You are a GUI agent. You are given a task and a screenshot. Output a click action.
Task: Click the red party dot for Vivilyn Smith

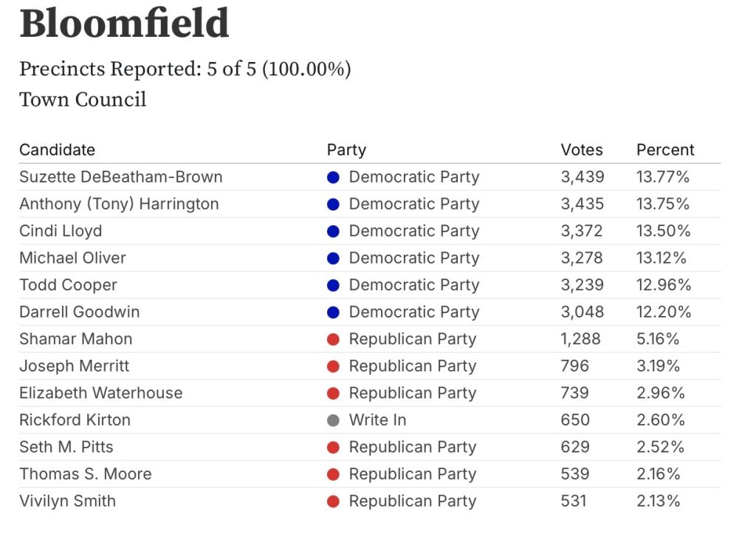coord(333,502)
